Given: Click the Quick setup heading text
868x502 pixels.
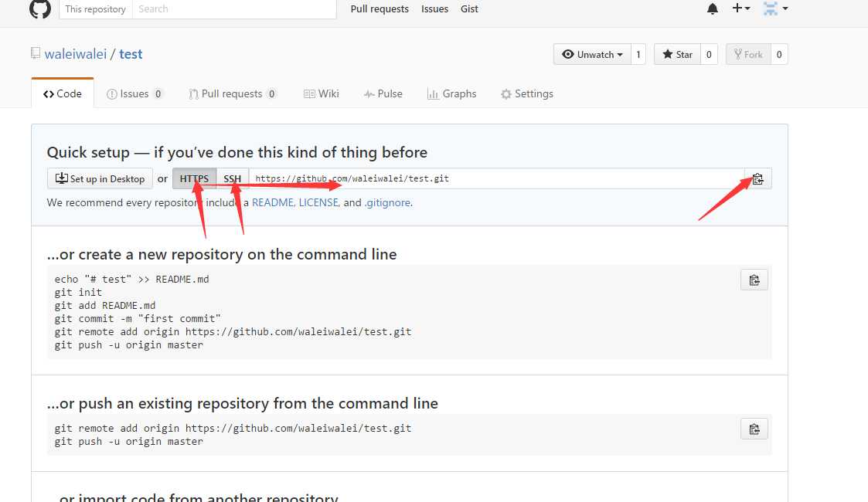Looking at the screenshot, I should click(237, 152).
